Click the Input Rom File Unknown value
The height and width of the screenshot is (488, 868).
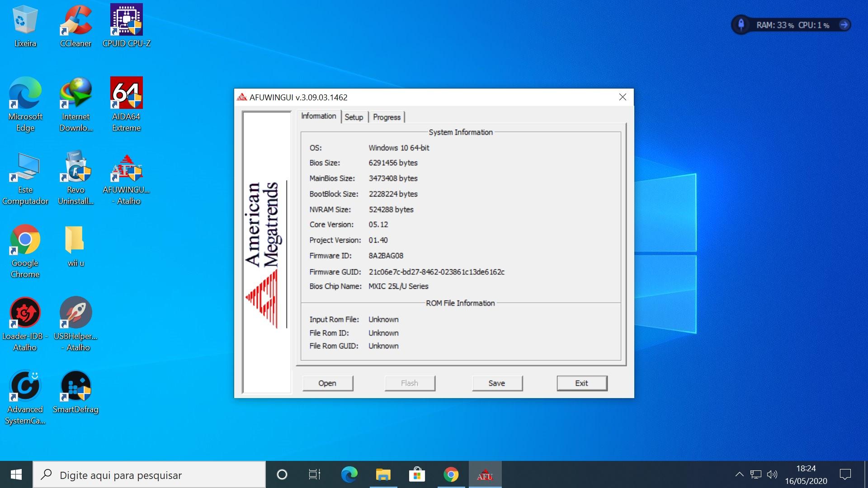click(383, 319)
